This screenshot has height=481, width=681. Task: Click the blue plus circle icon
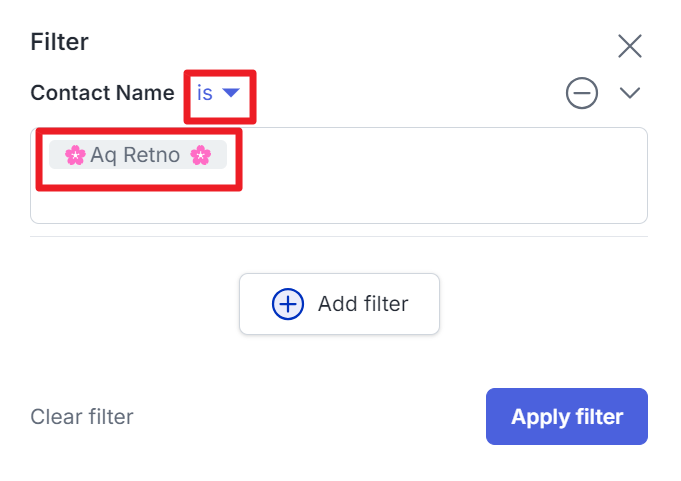[288, 304]
